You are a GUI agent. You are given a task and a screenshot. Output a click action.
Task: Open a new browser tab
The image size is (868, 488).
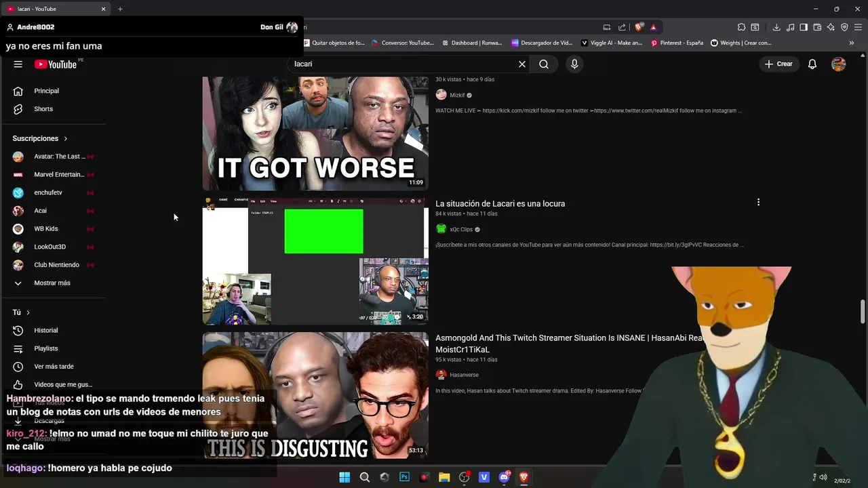(x=120, y=9)
